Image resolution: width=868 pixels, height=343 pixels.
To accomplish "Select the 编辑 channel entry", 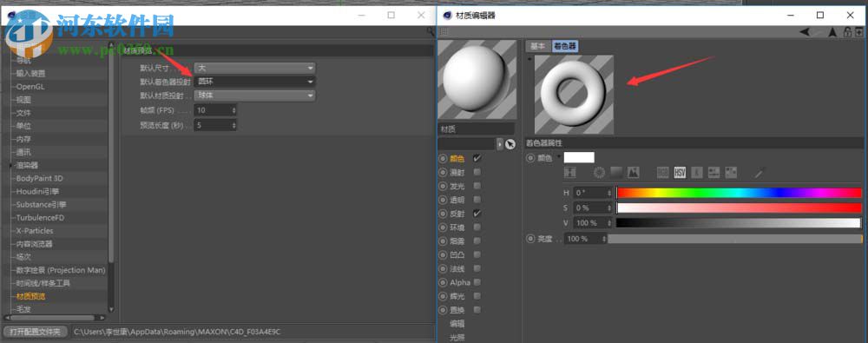I will [457, 324].
